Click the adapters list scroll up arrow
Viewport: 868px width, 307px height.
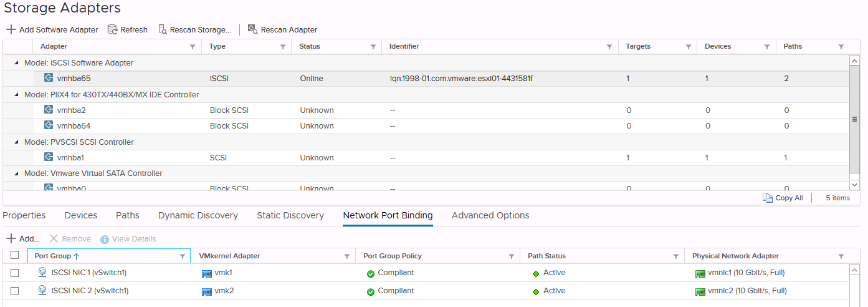[x=854, y=61]
